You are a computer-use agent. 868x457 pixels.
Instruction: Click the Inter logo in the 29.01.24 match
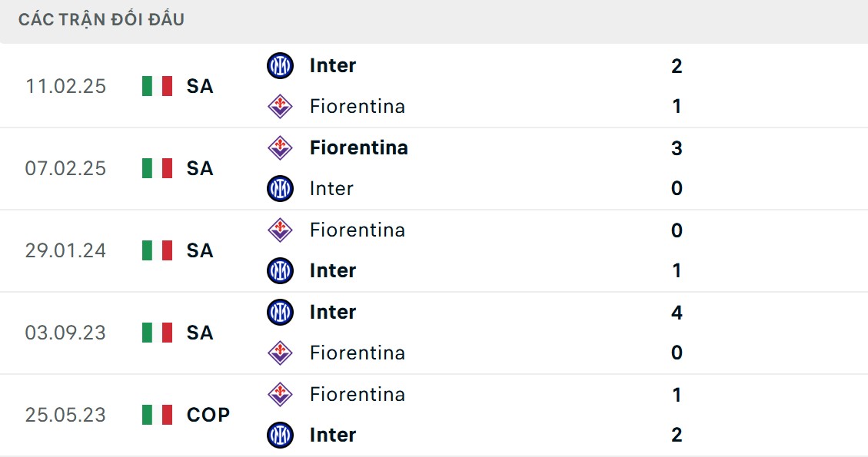(x=280, y=270)
